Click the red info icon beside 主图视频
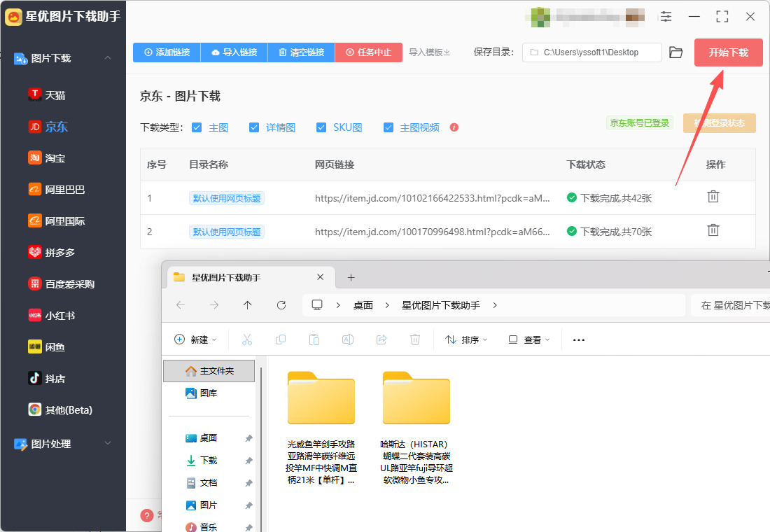This screenshot has width=770, height=532. tap(454, 127)
